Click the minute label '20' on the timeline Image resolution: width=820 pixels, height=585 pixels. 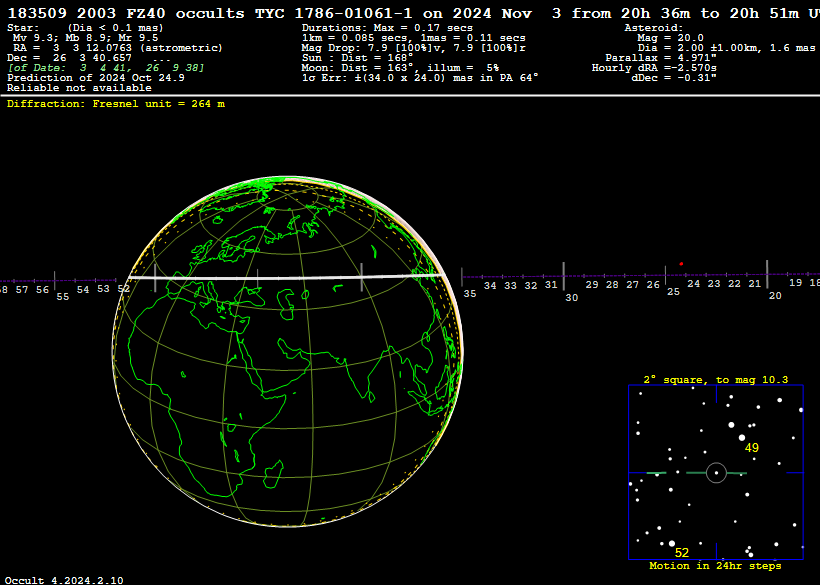(x=775, y=296)
